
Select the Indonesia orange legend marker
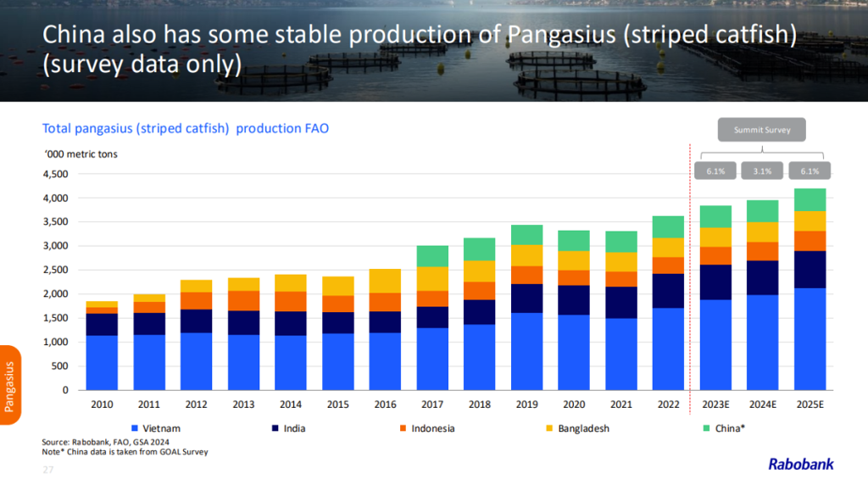coord(402,428)
